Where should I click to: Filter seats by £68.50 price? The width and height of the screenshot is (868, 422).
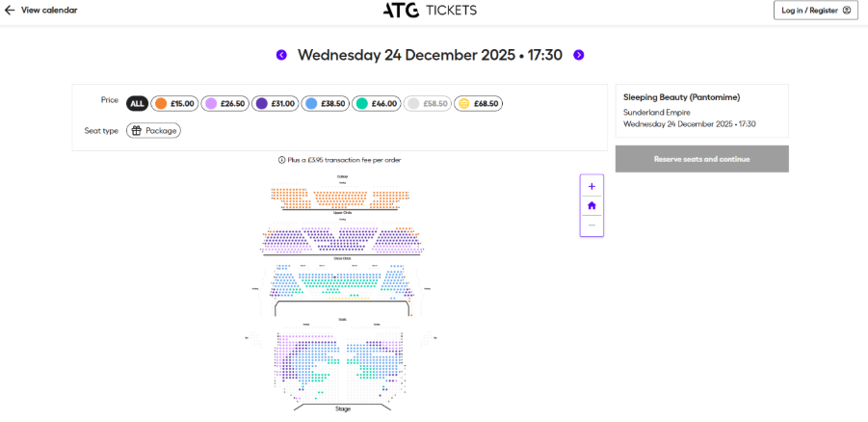coord(478,103)
